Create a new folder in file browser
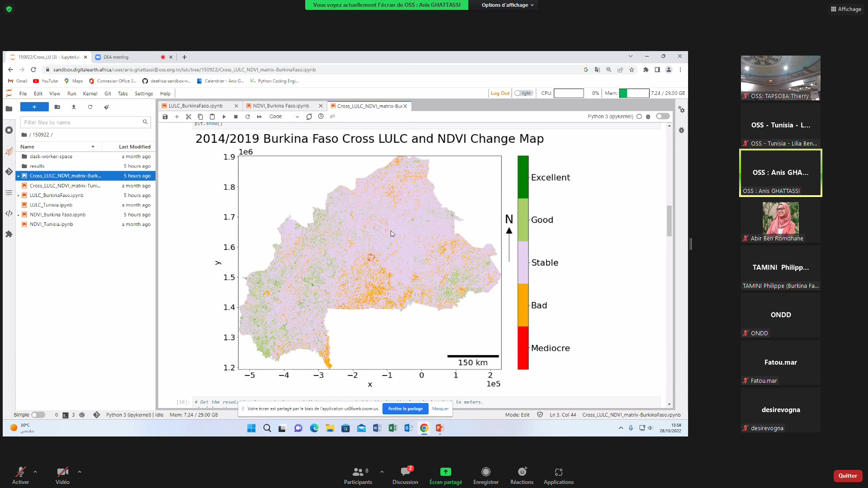 57,107
